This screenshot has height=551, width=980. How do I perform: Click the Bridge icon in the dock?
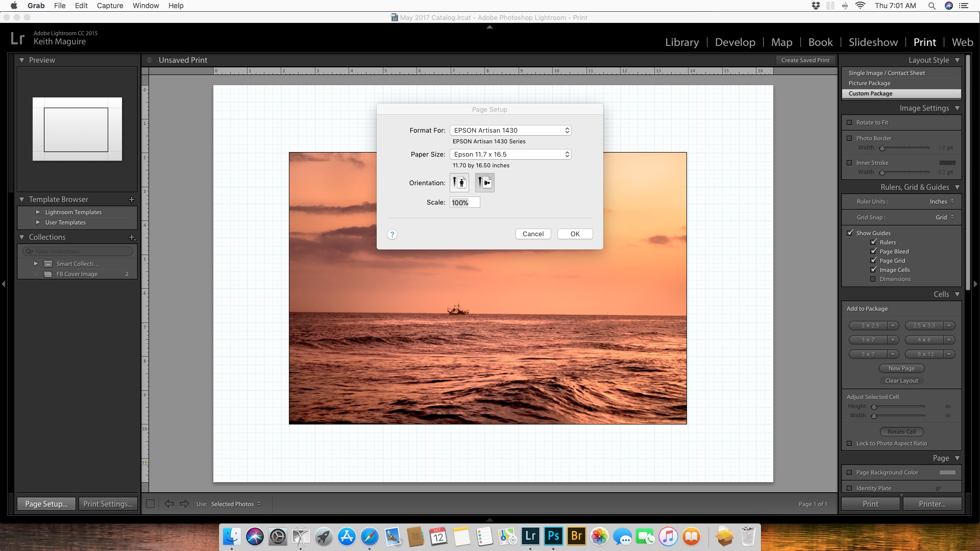coord(575,536)
